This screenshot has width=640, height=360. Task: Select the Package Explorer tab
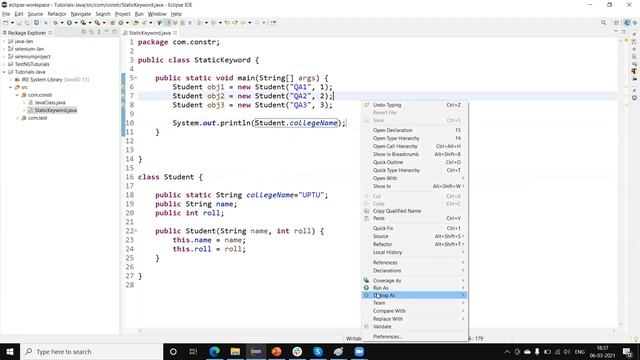coord(27,33)
